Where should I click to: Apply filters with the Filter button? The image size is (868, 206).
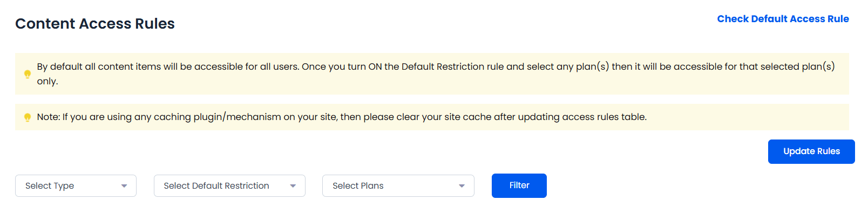pos(519,185)
